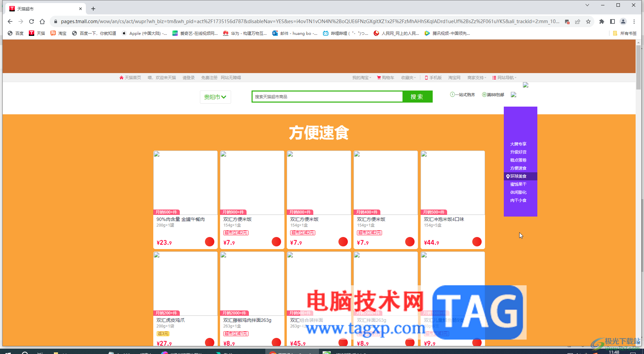Viewport: 644px width, 354px height.
Task: Open the share page icon in address bar
Action: tap(578, 21)
